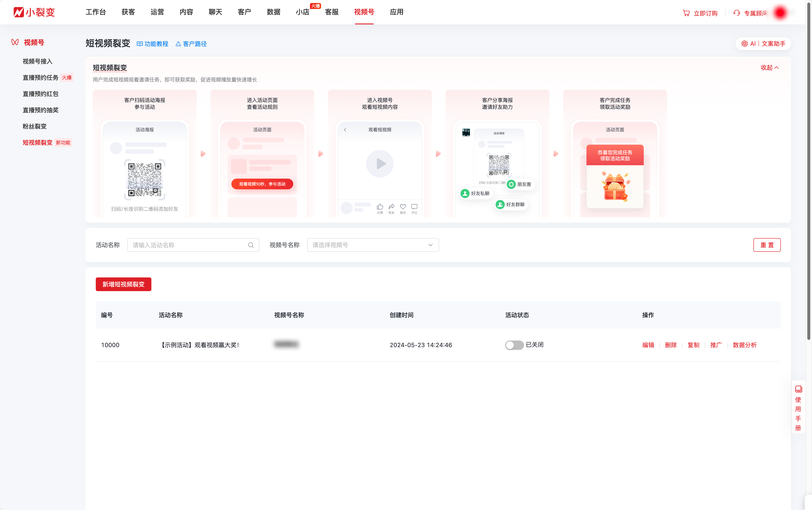Click the 立即订购 link text

[x=706, y=13]
